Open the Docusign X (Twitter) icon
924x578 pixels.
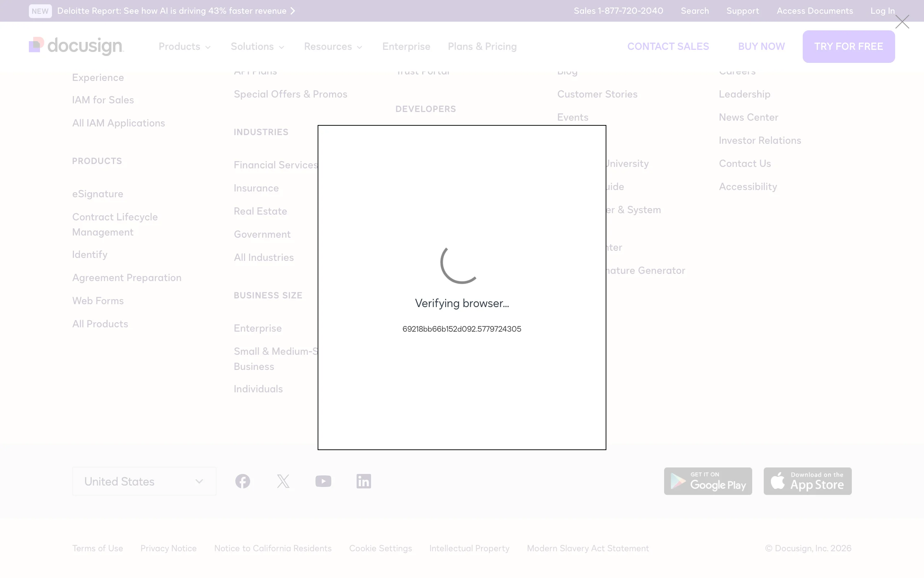(283, 481)
